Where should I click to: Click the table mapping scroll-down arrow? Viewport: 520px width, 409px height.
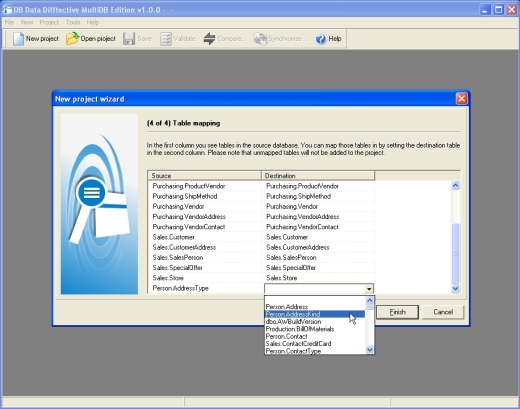(455, 289)
